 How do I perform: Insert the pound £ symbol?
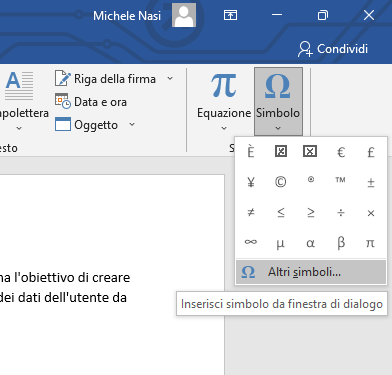click(371, 152)
